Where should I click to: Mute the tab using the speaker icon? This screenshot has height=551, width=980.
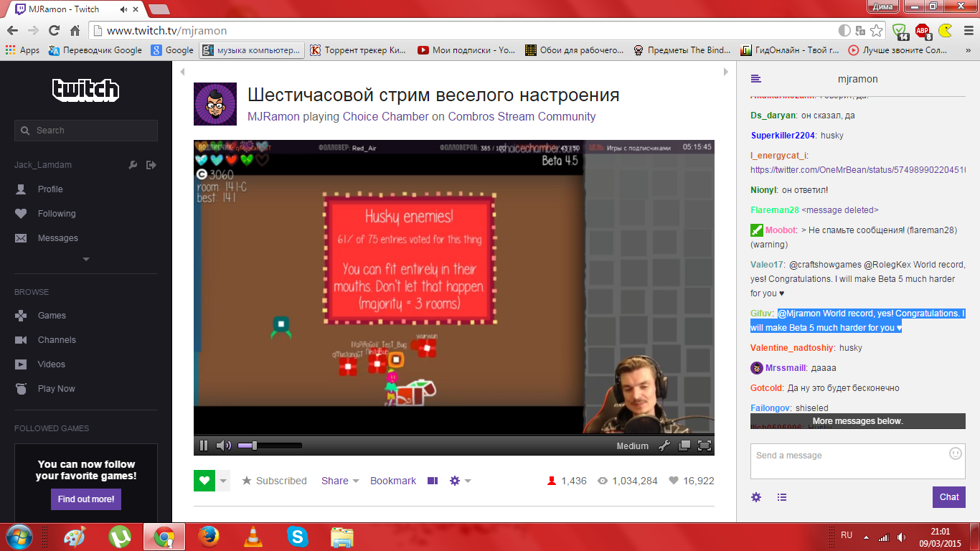pos(124,9)
